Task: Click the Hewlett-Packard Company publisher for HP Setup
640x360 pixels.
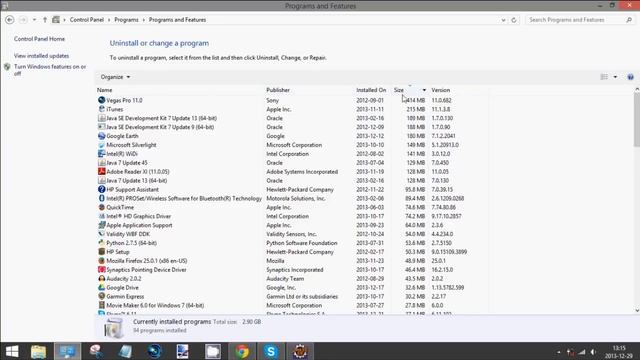Action: click(300, 252)
